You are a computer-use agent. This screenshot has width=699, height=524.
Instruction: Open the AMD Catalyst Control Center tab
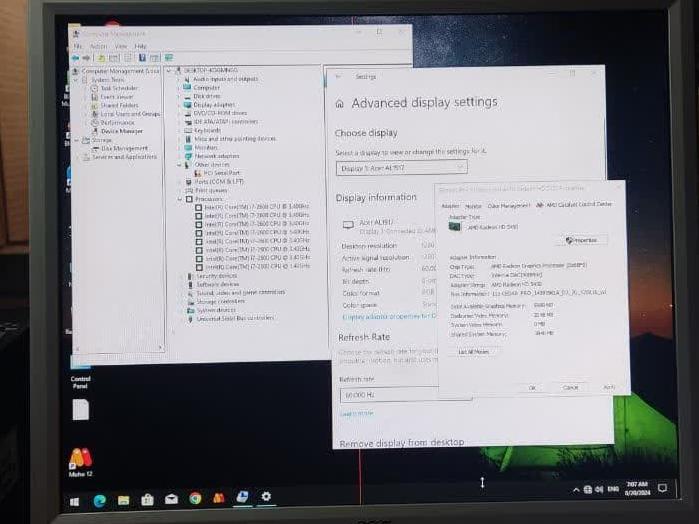point(575,204)
